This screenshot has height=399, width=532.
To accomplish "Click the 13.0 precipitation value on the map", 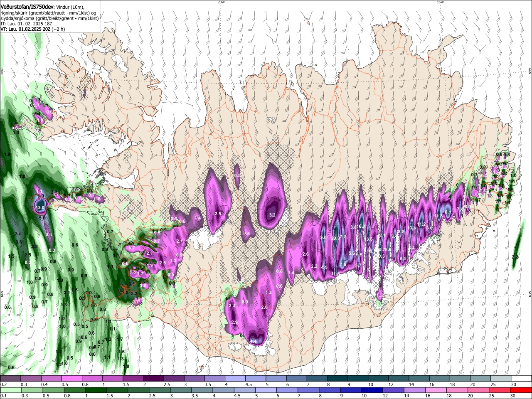I will pos(40,207).
